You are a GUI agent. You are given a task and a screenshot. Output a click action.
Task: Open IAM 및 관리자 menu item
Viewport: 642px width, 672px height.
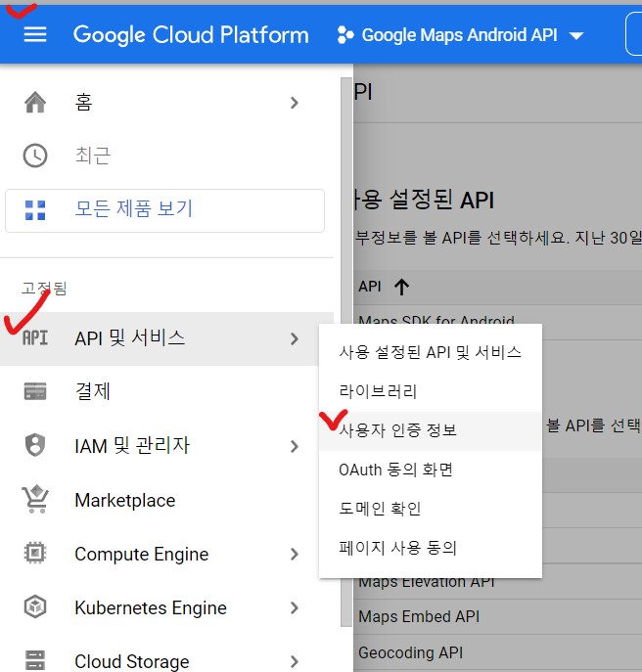[x=166, y=446]
